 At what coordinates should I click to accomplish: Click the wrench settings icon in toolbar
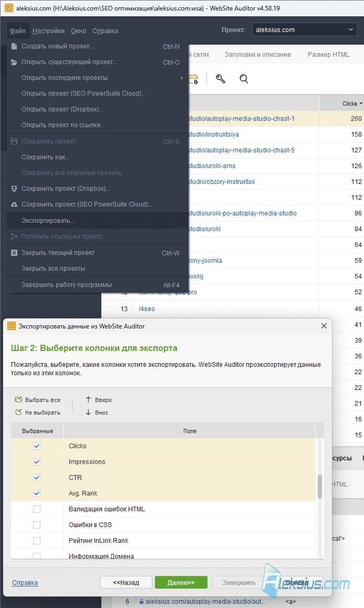220,79
